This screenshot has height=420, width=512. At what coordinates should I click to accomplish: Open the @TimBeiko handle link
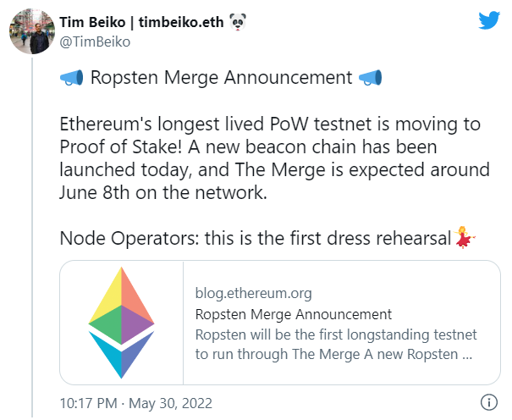pyautogui.click(x=95, y=41)
